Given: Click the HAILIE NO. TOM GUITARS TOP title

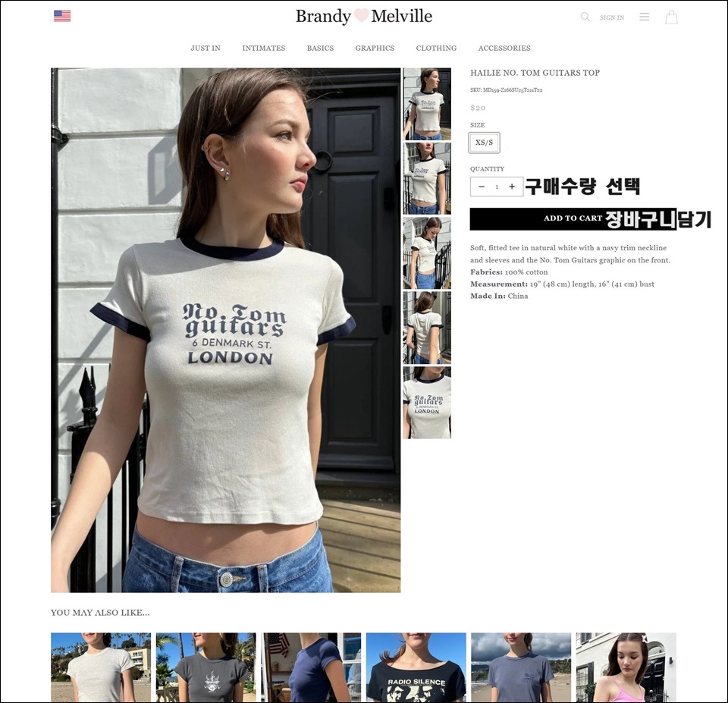Looking at the screenshot, I should (535, 73).
